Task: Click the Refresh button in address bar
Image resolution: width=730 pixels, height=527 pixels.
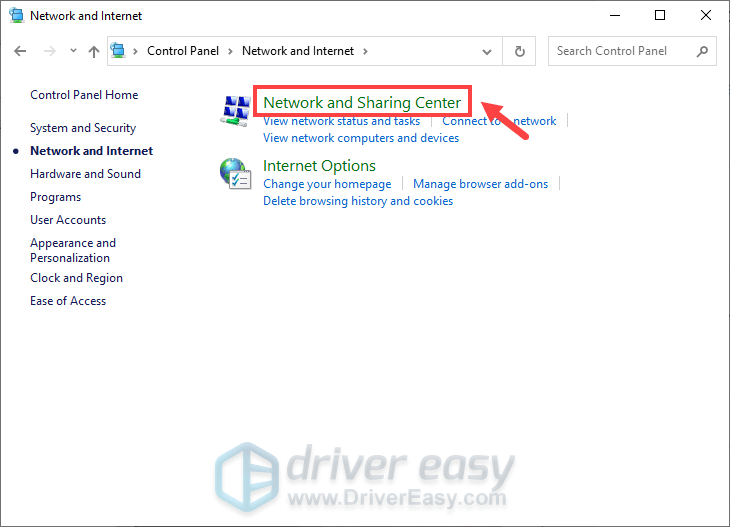Action: pos(519,51)
